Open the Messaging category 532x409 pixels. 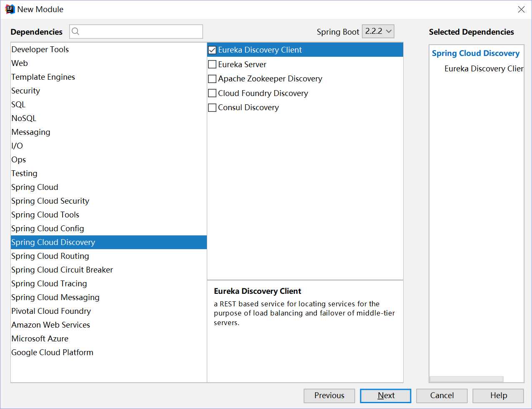109,132
